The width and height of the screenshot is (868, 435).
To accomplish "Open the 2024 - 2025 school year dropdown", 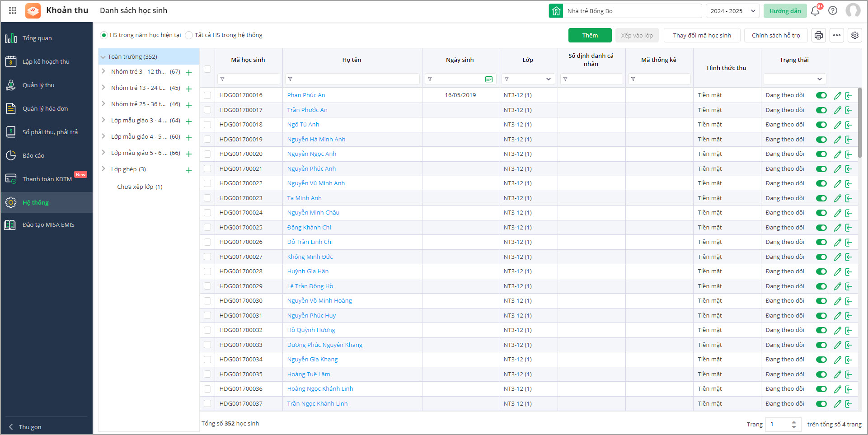I will click(x=732, y=11).
